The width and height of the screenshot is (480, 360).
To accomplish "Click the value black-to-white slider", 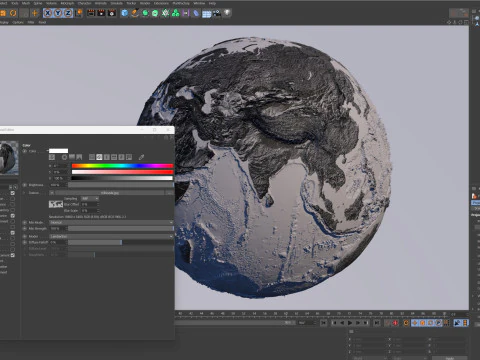I will tap(122, 178).
